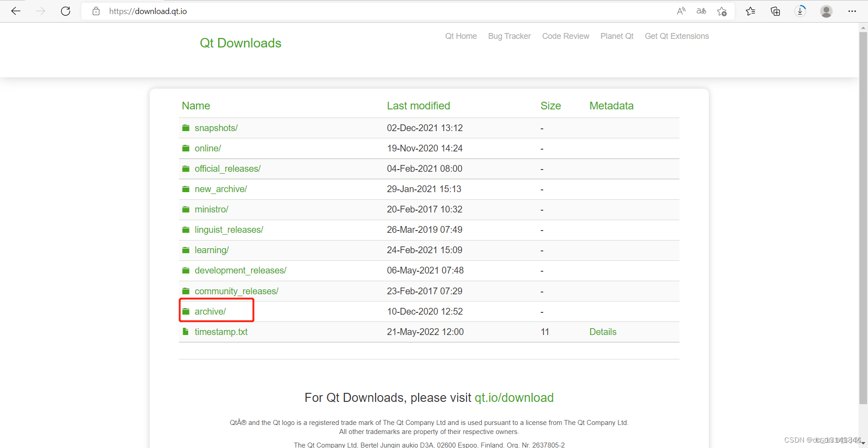Add this page to favorites

click(722, 11)
